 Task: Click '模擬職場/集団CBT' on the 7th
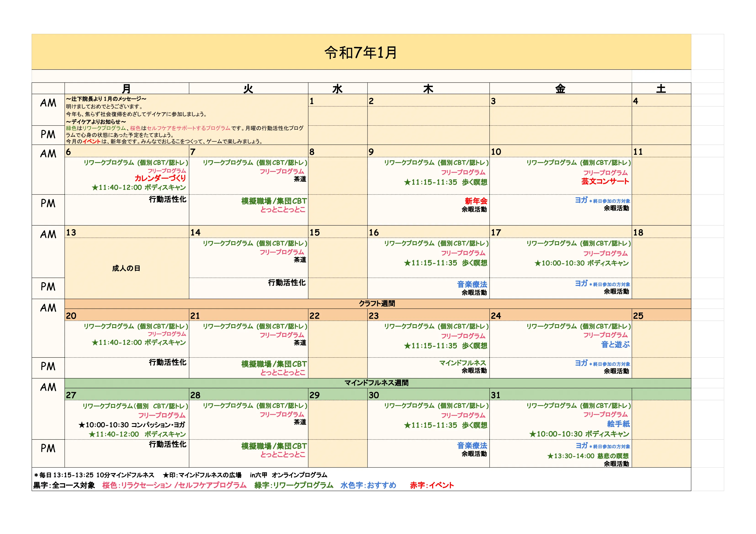[x=274, y=201]
